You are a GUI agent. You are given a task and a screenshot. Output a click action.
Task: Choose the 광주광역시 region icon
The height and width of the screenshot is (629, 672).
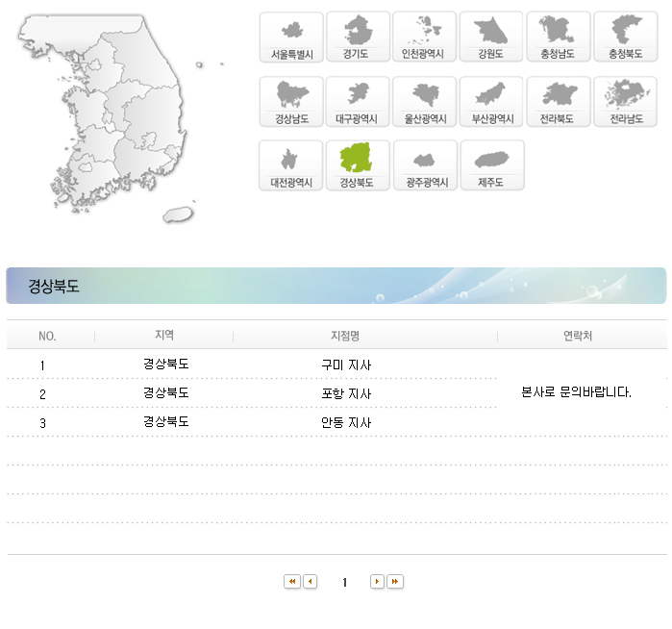coord(425,165)
